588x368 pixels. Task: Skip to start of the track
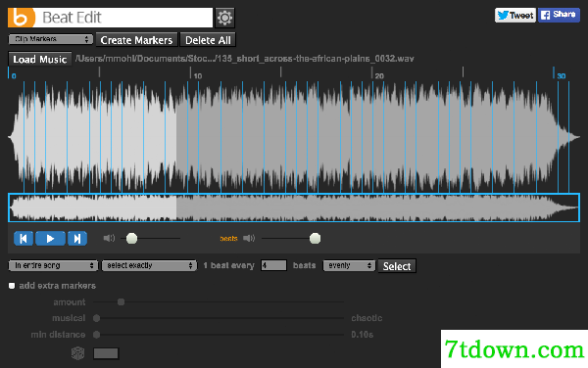[x=24, y=239]
